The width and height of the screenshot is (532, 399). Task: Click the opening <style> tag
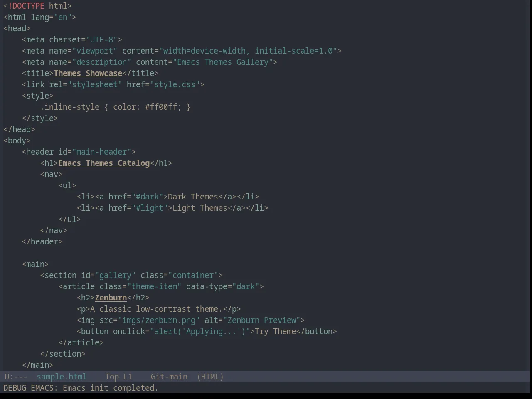pyautogui.click(x=37, y=96)
